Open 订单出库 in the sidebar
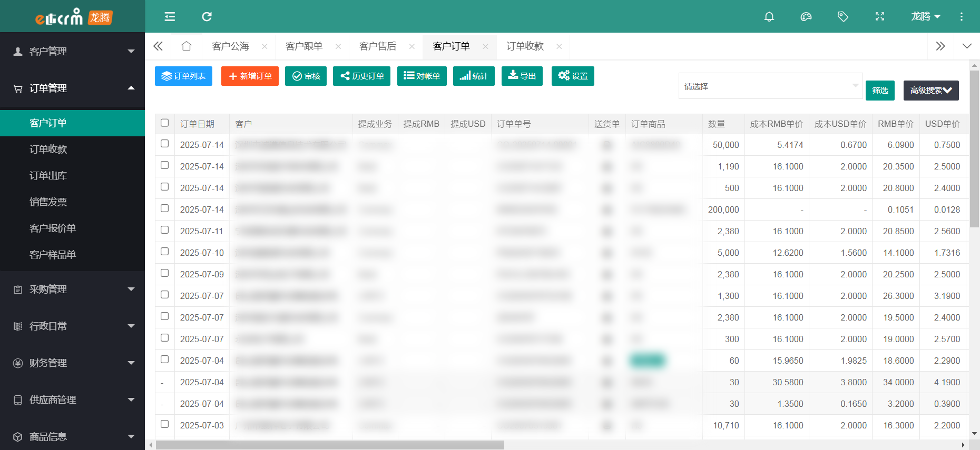Viewport: 980px width, 450px height. click(48, 176)
